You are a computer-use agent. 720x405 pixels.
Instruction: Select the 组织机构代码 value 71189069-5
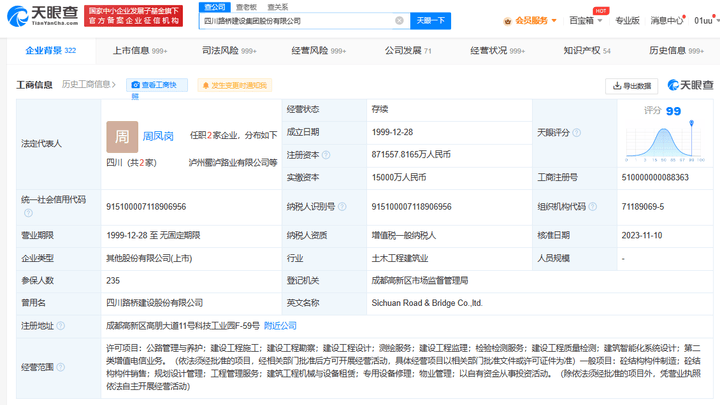(x=643, y=207)
